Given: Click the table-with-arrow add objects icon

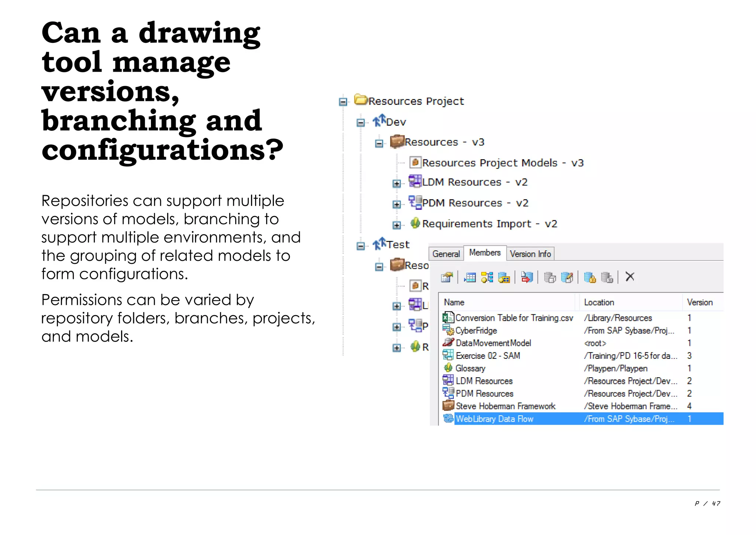Looking at the screenshot, I should pos(470,277).
